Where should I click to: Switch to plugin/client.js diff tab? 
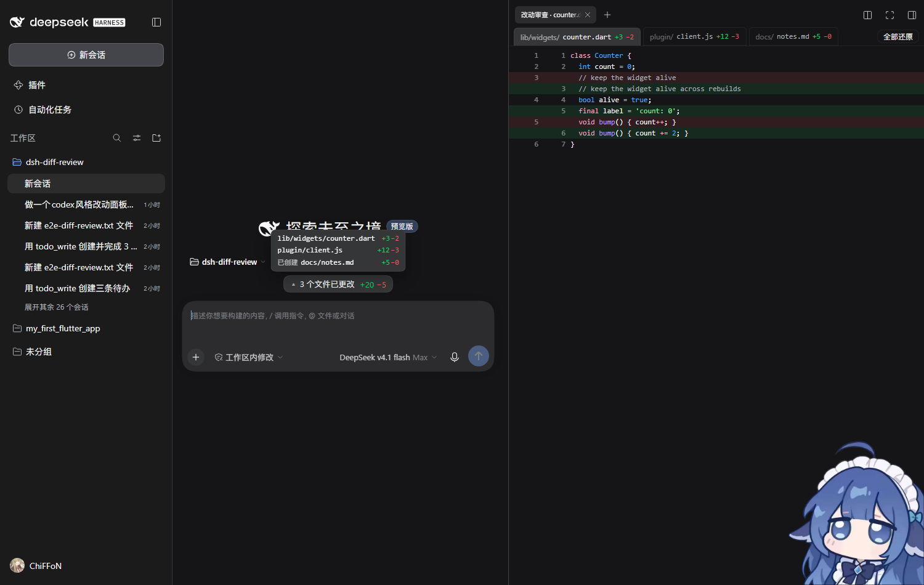click(694, 37)
